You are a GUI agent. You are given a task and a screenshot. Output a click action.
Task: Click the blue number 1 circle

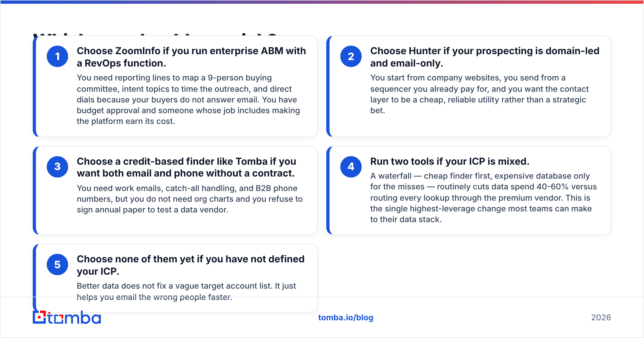(57, 56)
